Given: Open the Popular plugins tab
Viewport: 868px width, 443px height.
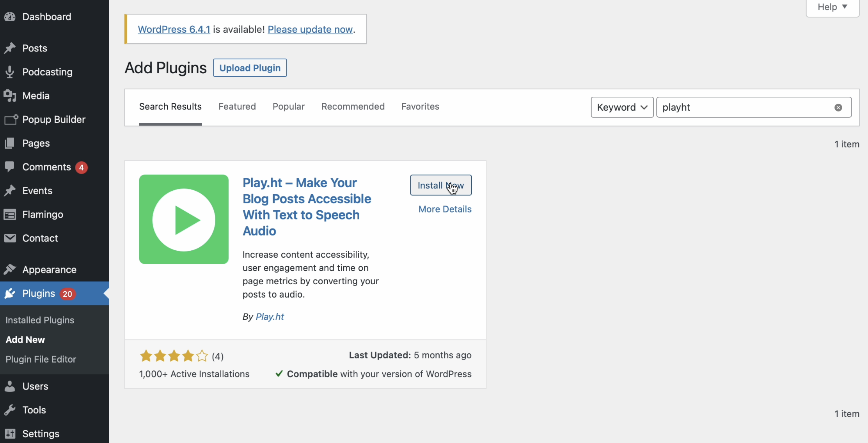Looking at the screenshot, I should [289, 106].
